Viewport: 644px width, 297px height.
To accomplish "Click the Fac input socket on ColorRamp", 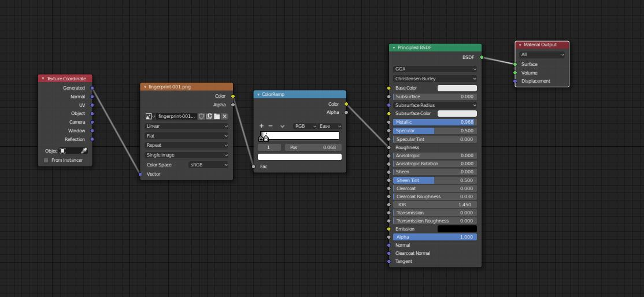I will click(x=253, y=166).
